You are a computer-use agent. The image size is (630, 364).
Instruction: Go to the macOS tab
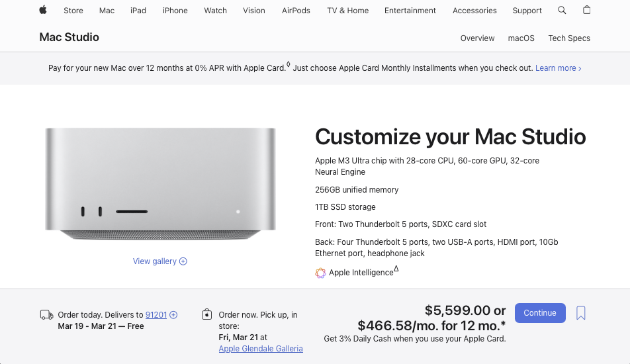pos(521,38)
